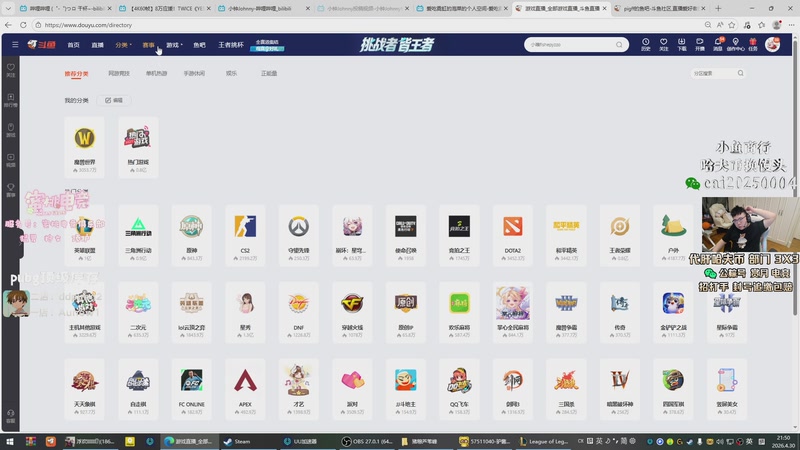Image resolution: width=800 pixels, height=450 pixels.
Task: Open the 守望先锋 Overwatch category
Action: [298, 235]
